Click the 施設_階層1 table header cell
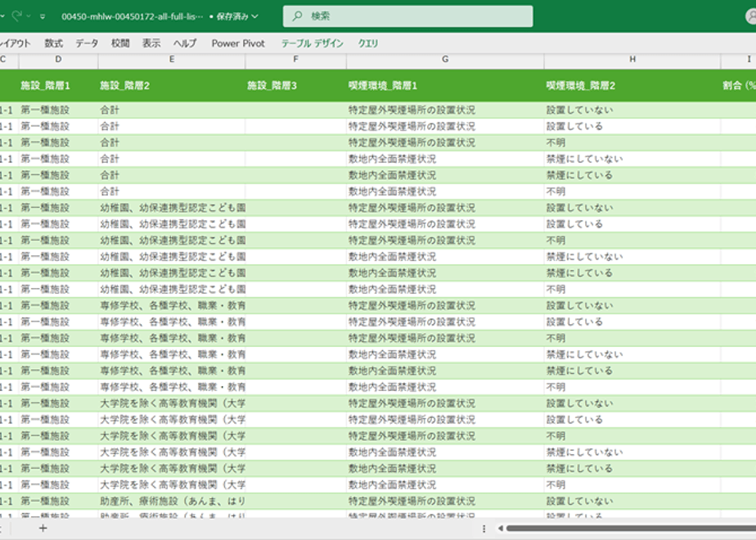Image resolution: width=756 pixels, height=540 pixels. click(x=58, y=86)
